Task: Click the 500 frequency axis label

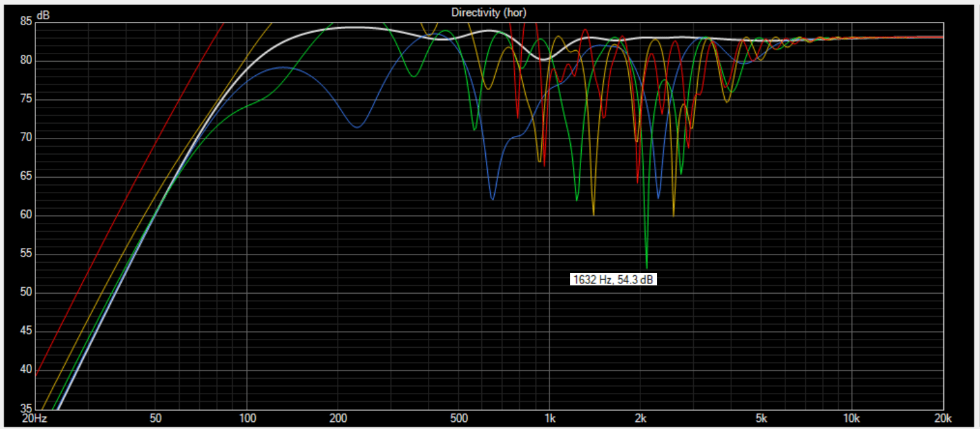Action: 459,417
